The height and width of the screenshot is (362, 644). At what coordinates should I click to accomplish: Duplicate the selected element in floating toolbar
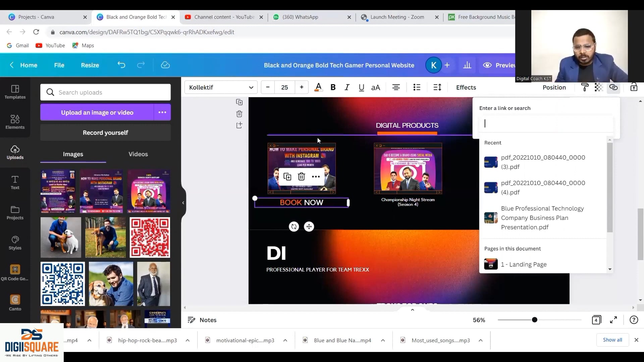click(287, 177)
